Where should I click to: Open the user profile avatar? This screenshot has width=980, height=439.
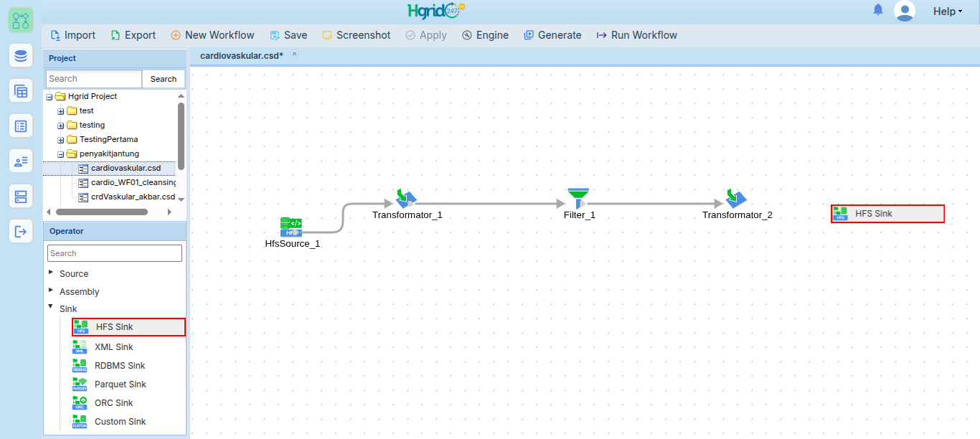(x=905, y=11)
